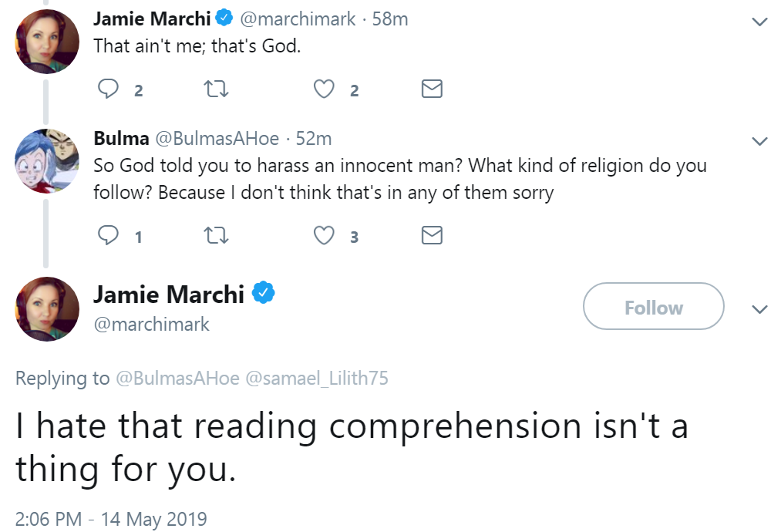Image resolution: width=781 pixels, height=532 pixels.
Task: Click the 58m timestamp on first tweet
Action: coord(389,19)
